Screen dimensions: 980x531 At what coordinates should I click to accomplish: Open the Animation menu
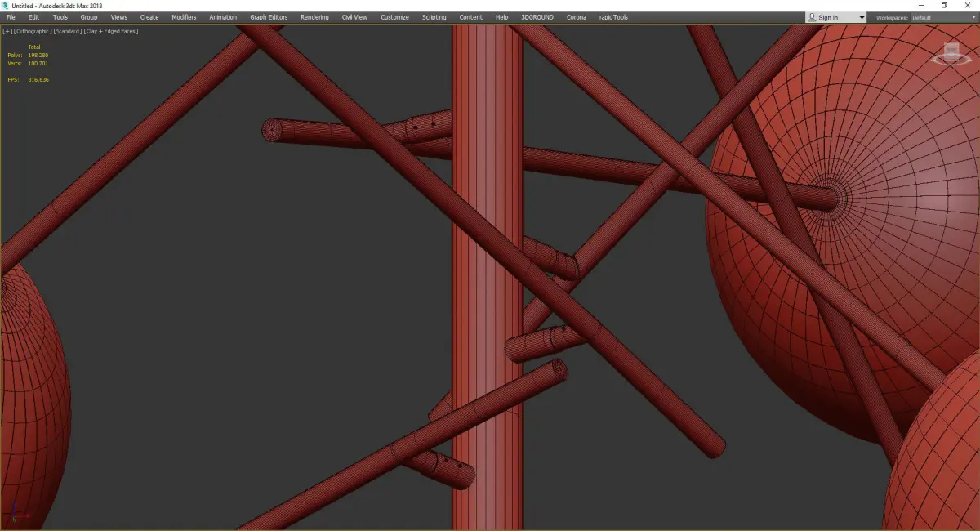pyautogui.click(x=223, y=17)
